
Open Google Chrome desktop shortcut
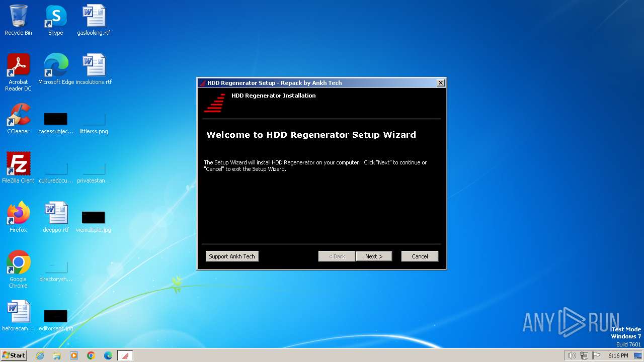click(x=18, y=269)
